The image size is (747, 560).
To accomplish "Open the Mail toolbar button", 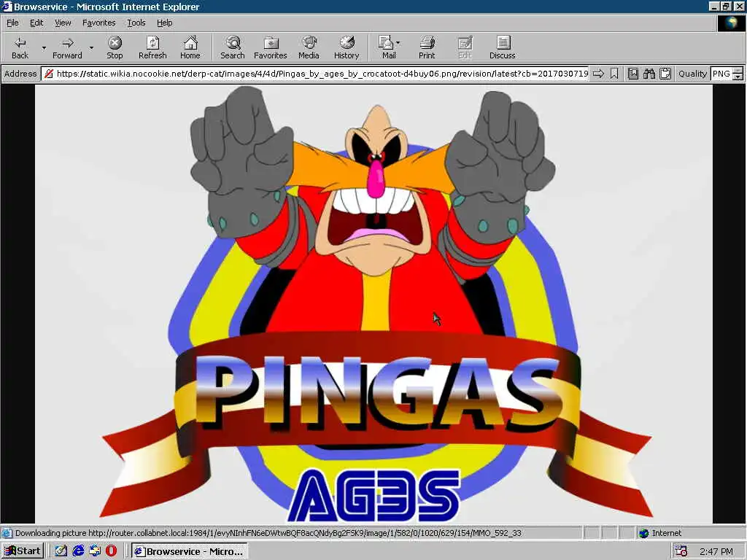I will 387,47.
